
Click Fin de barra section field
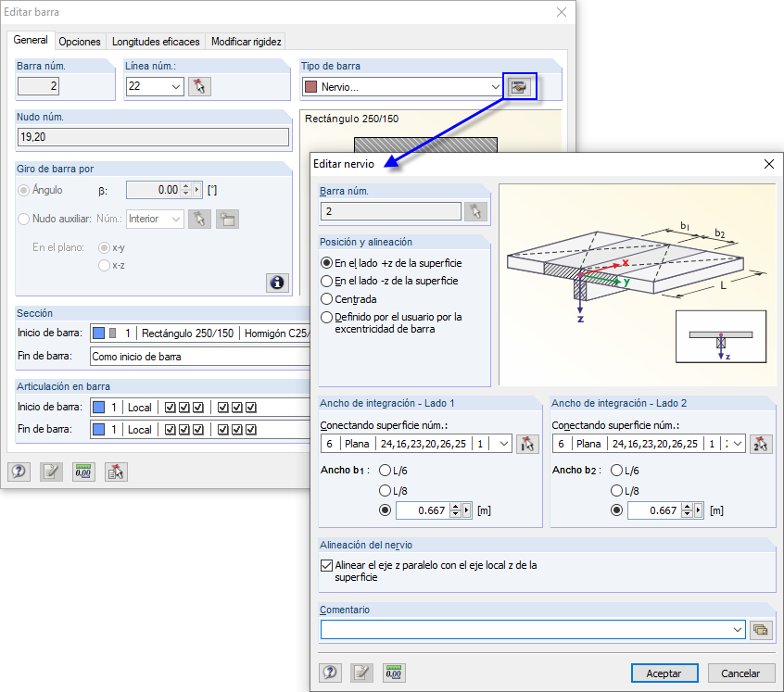pyautogui.click(x=200, y=357)
